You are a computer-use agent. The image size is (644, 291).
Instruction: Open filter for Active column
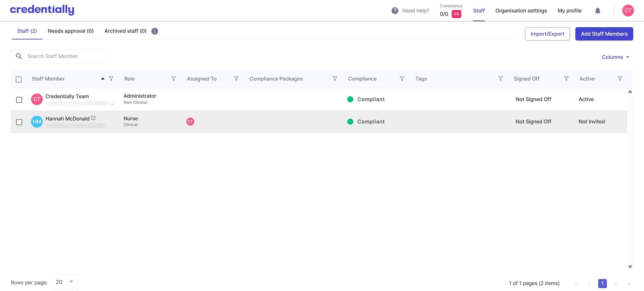pyautogui.click(x=620, y=79)
